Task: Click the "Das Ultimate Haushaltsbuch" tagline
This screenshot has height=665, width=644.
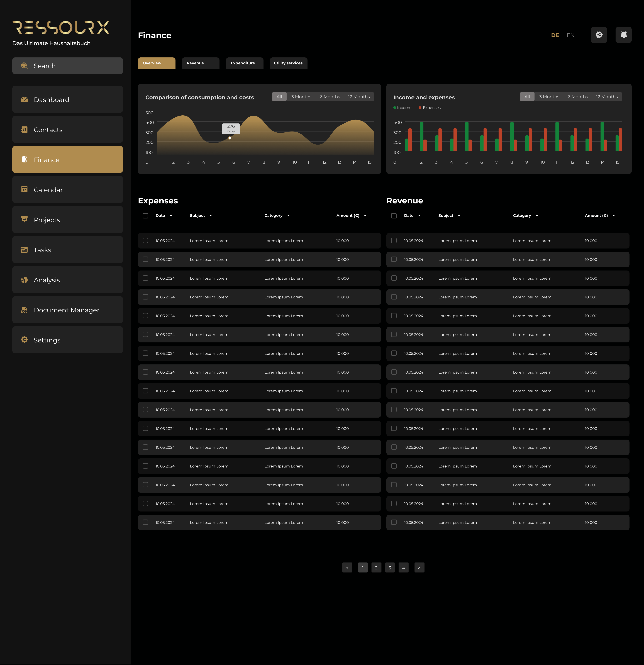Action: [x=52, y=43]
